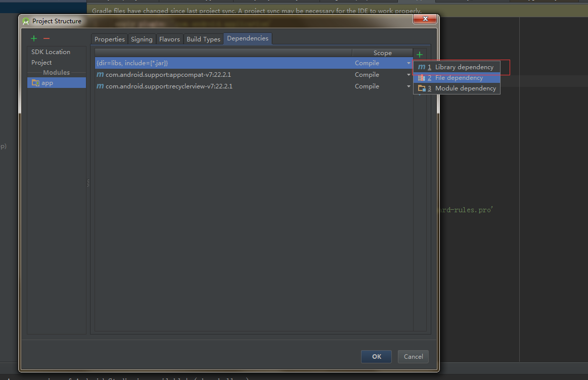This screenshot has width=588, height=380.
Task: Close the Project Structure dialog
Action: pos(425,19)
